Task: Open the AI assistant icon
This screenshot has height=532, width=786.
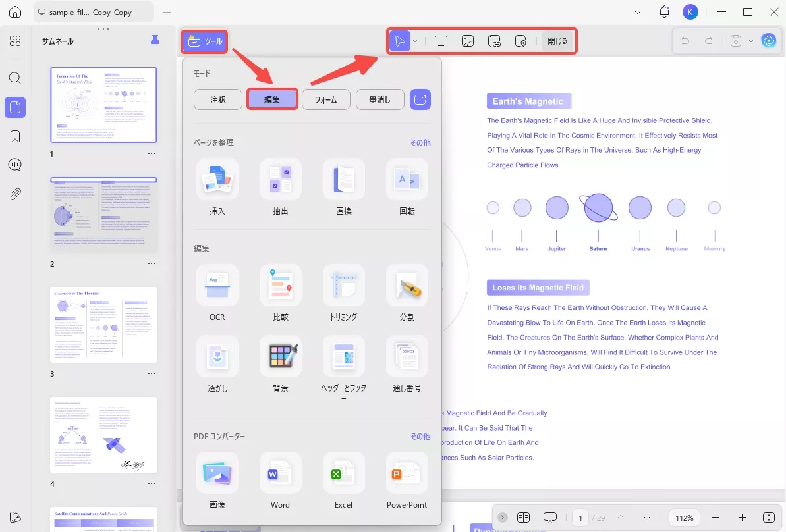Action: 768,41
